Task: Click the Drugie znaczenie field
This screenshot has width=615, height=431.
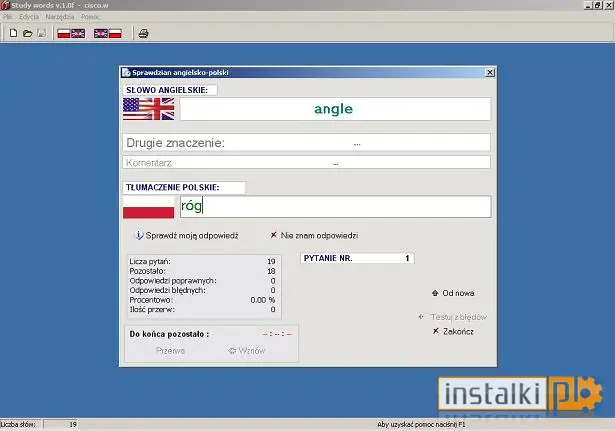Action: 306,143
